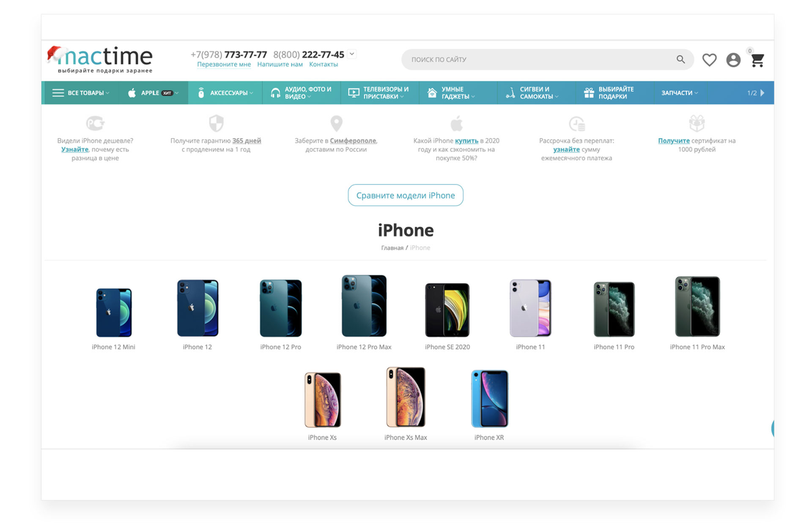
Task: Open the shopping cart icon
Action: click(x=758, y=60)
